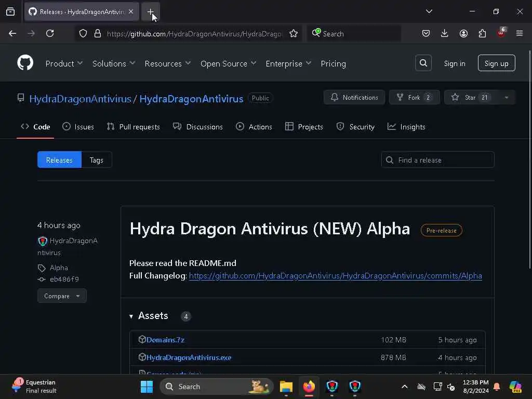This screenshot has width=532, height=399.
Task: Switch to Pull requests tab
Action: [x=134, y=127]
